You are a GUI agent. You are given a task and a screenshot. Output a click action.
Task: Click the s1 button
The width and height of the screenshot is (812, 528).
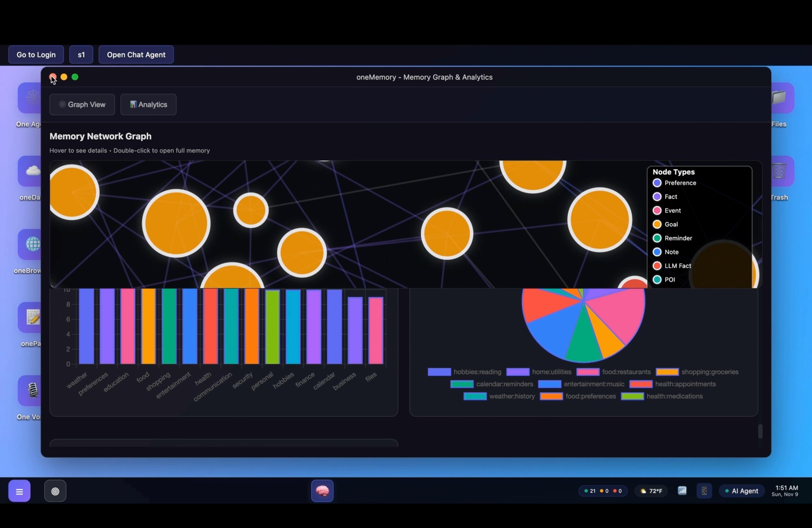tap(81, 55)
